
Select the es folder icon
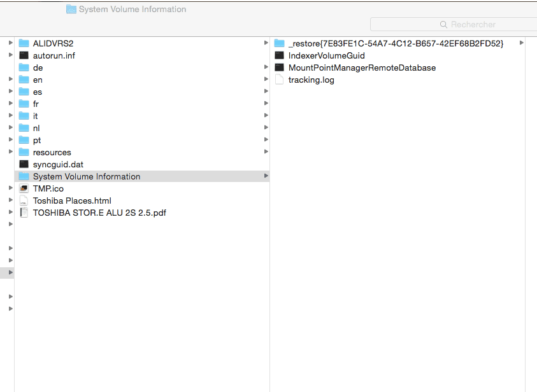[24, 92]
